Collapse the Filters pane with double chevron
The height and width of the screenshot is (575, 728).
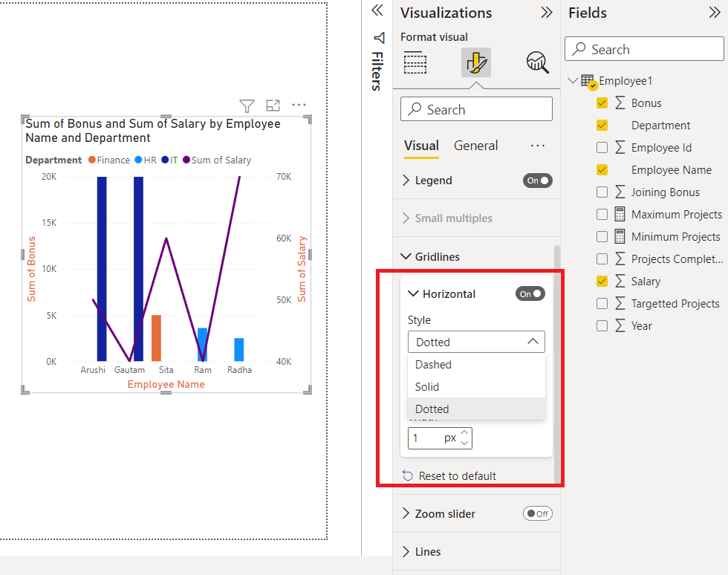pyautogui.click(x=377, y=10)
